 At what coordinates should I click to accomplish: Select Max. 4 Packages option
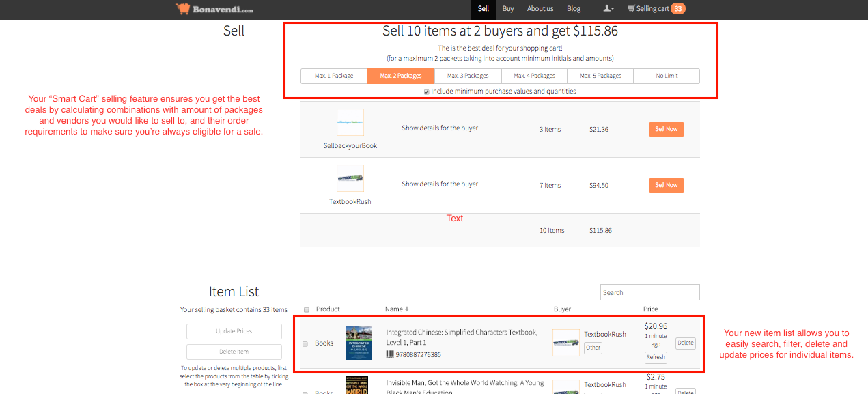point(534,76)
